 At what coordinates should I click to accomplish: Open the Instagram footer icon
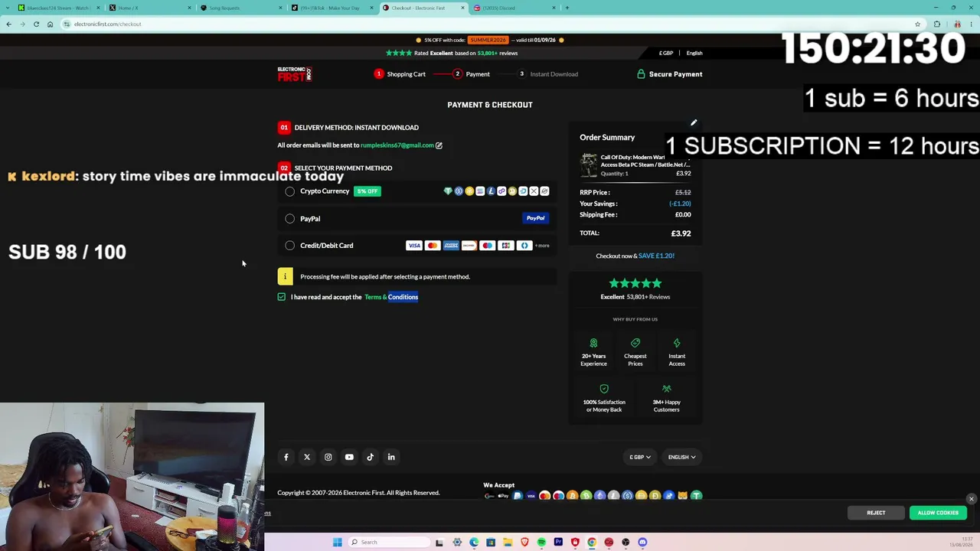click(x=328, y=457)
